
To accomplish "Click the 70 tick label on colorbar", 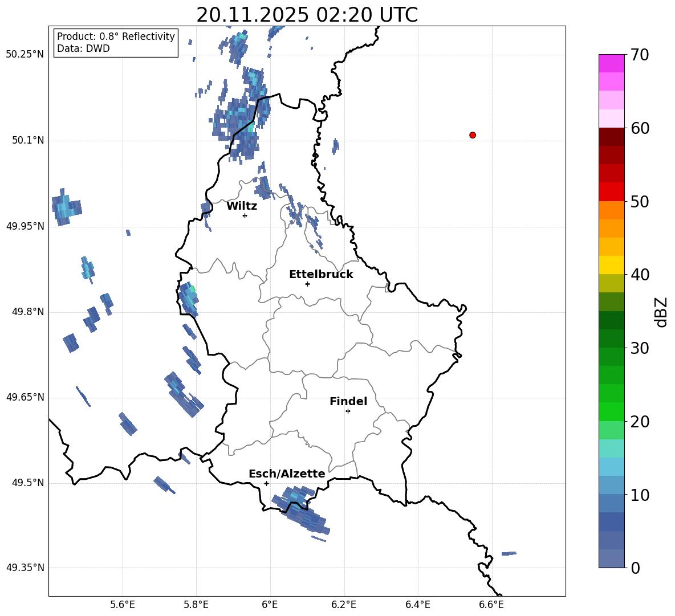I will [640, 55].
